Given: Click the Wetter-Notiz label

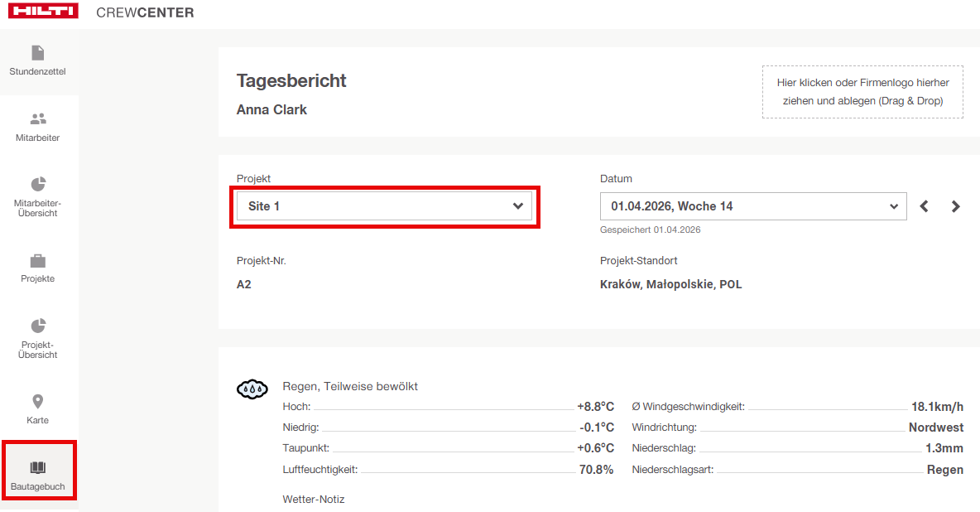Looking at the screenshot, I should (x=314, y=499).
